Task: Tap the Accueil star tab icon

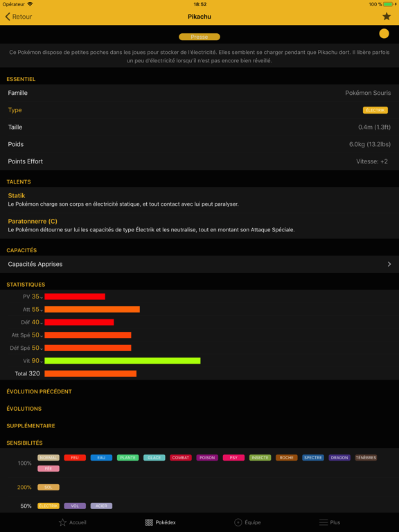Action: (63, 522)
